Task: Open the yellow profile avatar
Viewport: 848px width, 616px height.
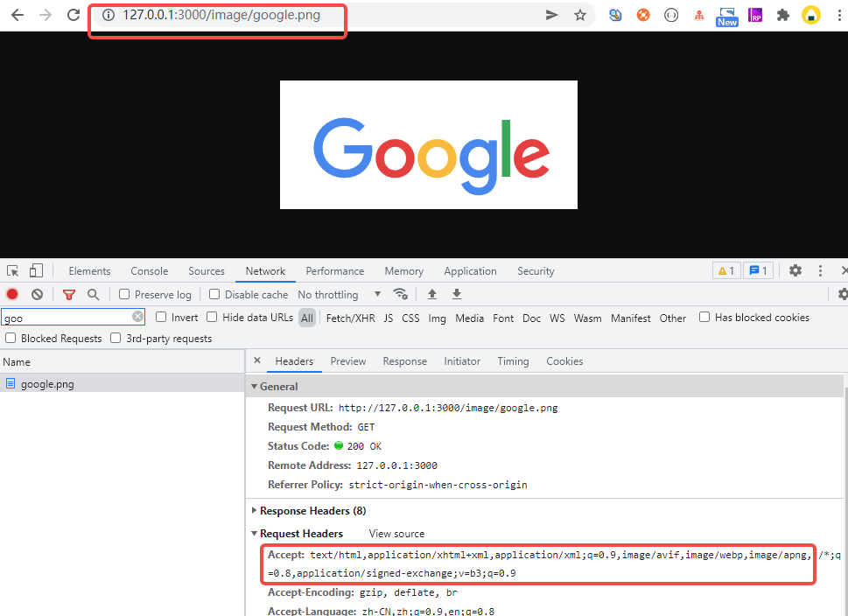Action: click(810, 15)
